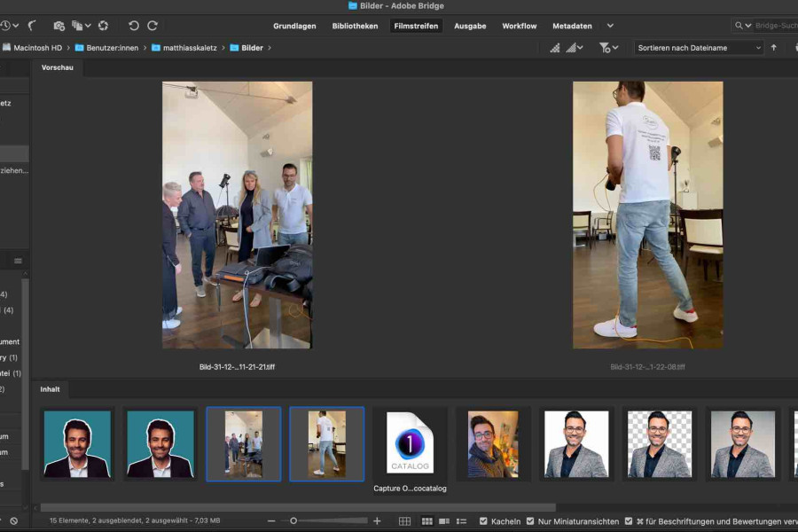
Task: Toggle ascending sort order arrow
Action: (773, 48)
